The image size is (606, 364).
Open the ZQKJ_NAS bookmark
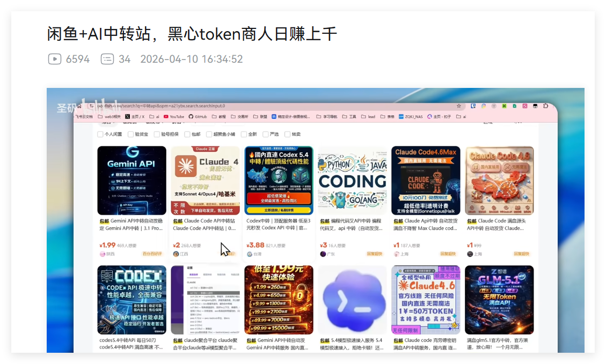click(411, 116)
